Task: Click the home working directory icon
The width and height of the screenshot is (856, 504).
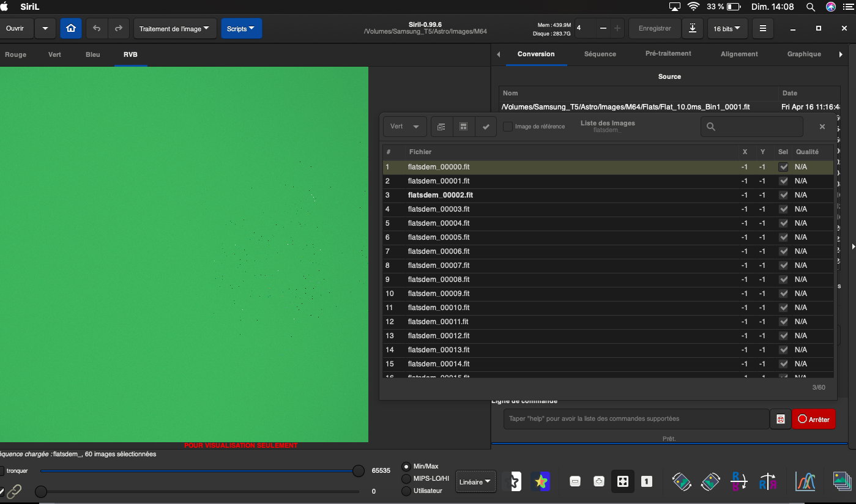Action: (71, 29)
